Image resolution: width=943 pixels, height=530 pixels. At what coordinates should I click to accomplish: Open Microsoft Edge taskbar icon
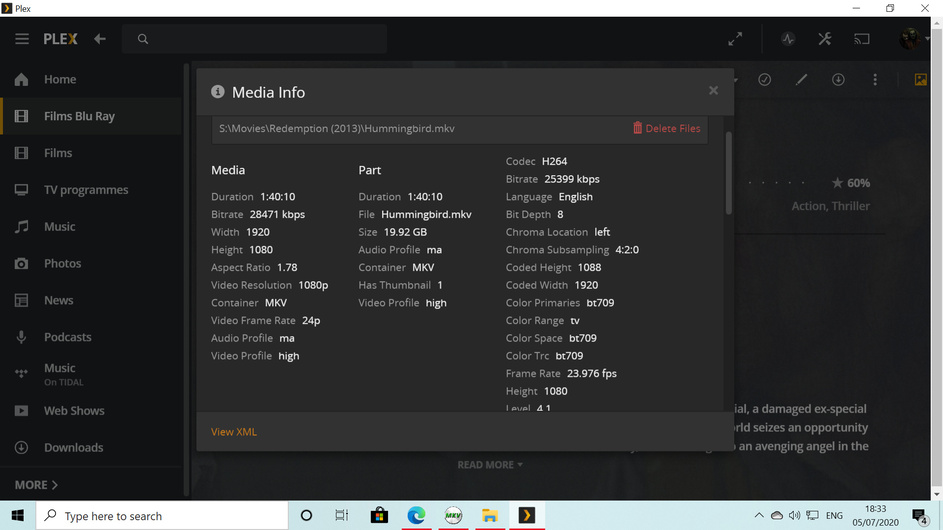click(x=416, y=516)
